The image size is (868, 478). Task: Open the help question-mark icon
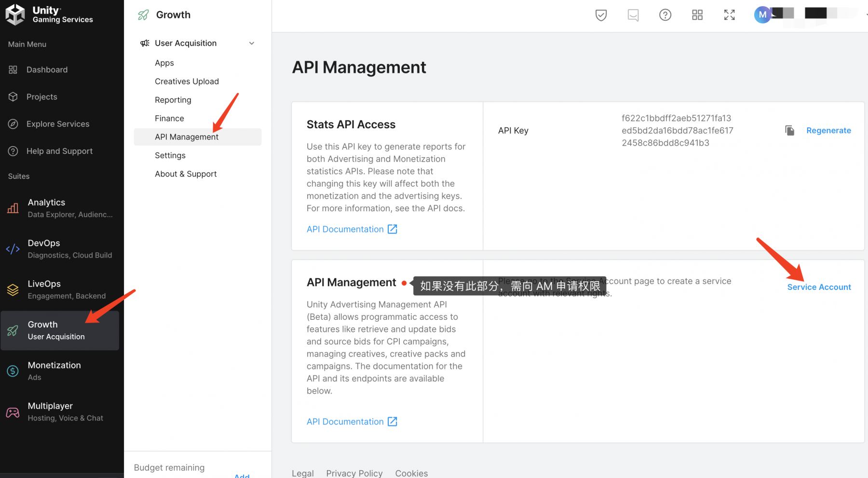pyautogui.click(x=665, y=15)
